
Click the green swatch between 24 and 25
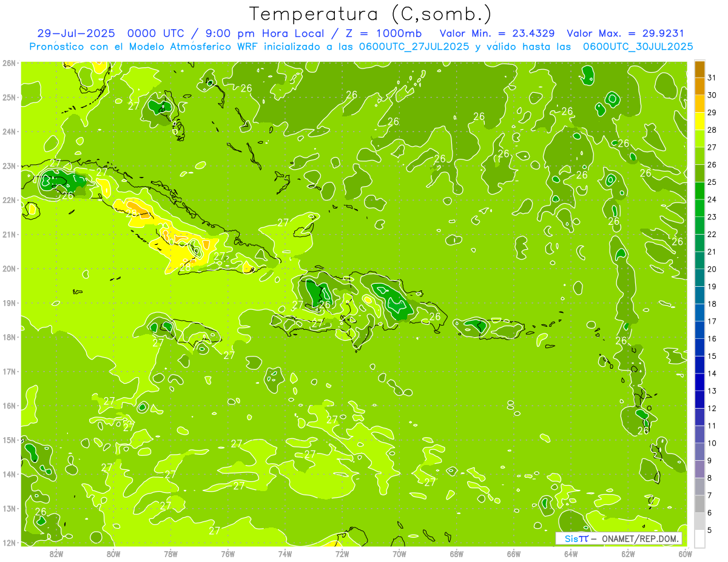(x=699, y=190)
